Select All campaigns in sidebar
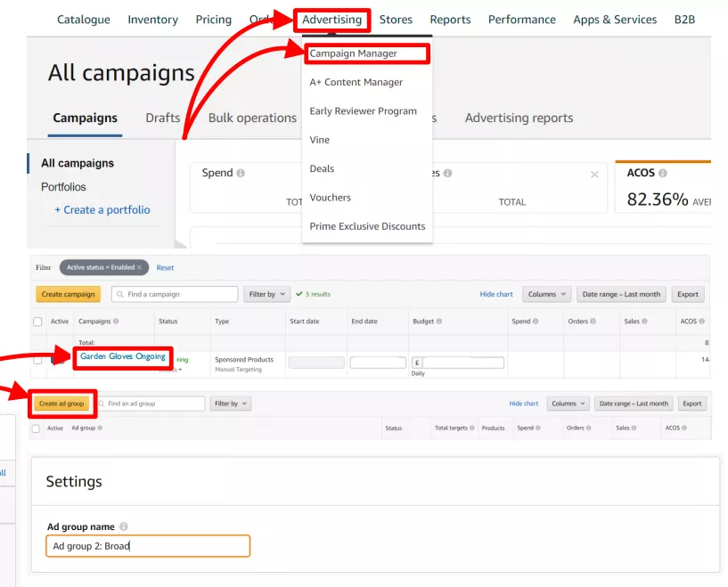Viewport: 728px width, 587px height. 78,163
